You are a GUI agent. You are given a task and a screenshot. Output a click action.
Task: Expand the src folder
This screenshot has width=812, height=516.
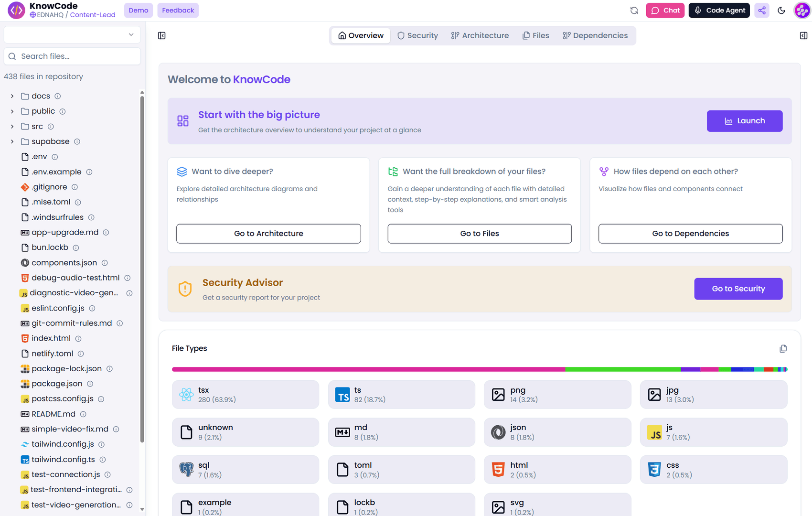[12, 127]
